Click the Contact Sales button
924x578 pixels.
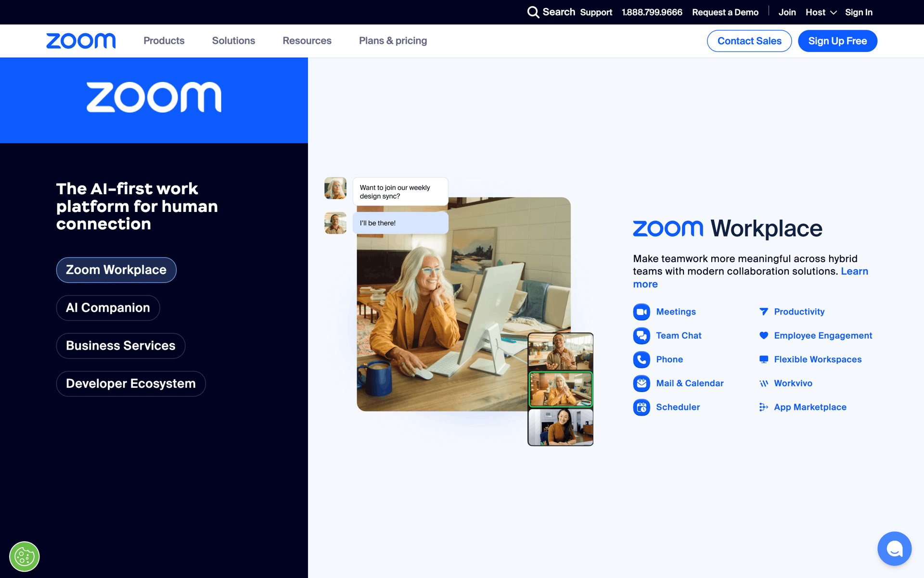pos(749,41)
